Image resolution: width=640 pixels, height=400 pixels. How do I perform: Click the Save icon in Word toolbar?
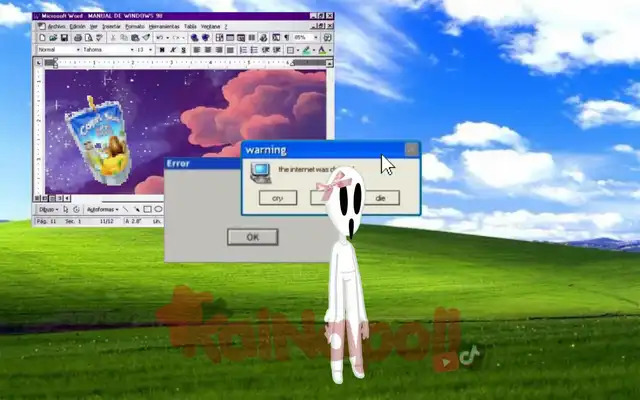click(64, 37)
